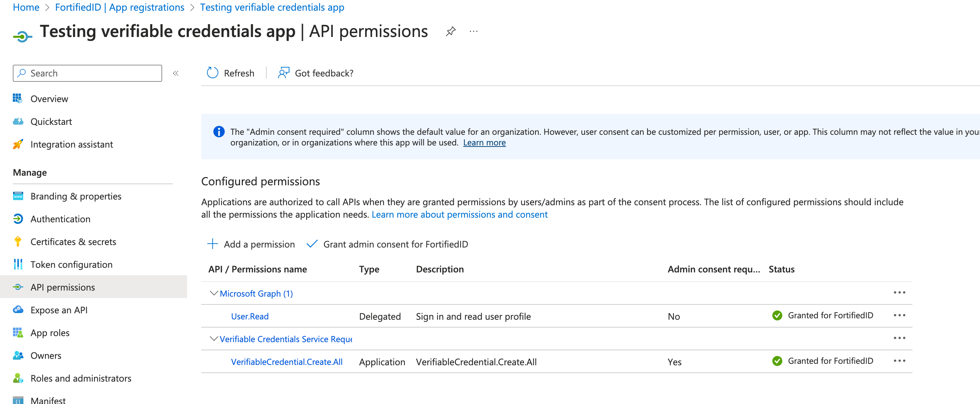Viewport: 980px width, 404px height.
Task: Click the plus icon for Add a permission
Action: (212, 244)
